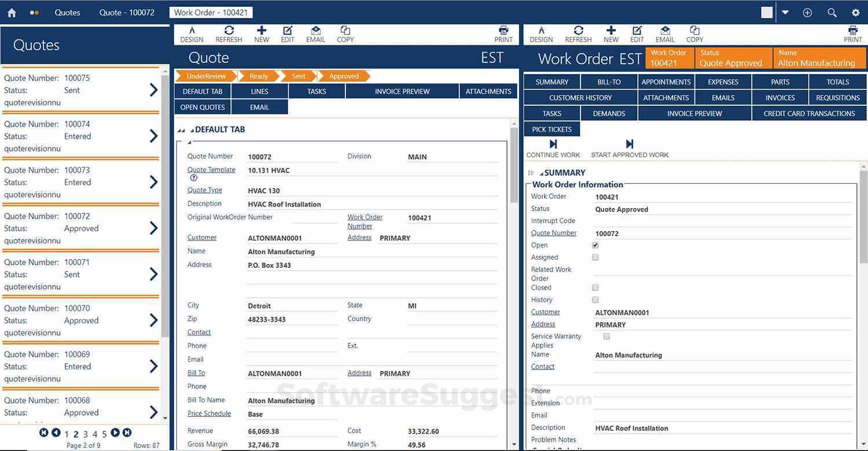Edit the quote using the Edit pencil icon

pyautogui.click(x=288, y=33)
